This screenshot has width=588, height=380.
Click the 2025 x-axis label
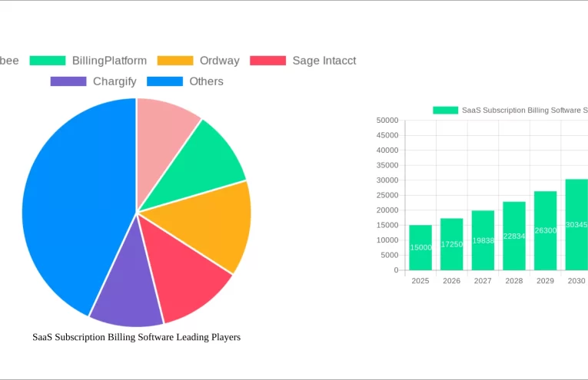click(x=420, y=281)
